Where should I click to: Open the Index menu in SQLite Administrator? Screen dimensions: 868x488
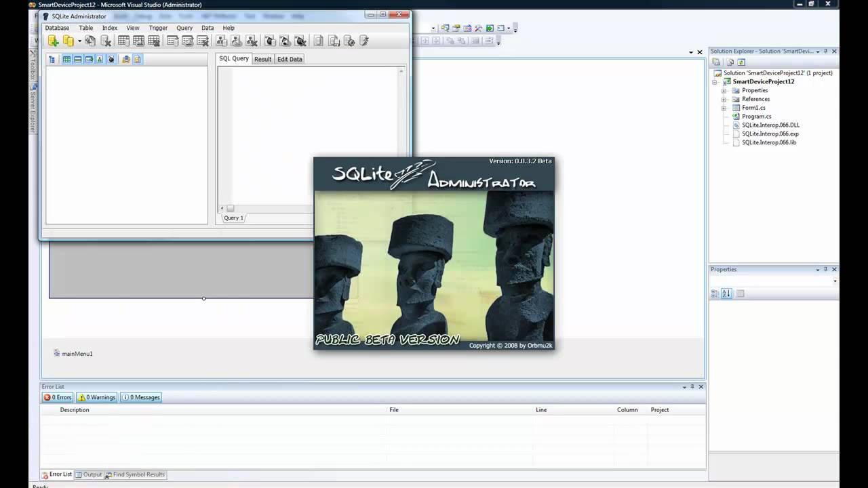coord(110,28)
